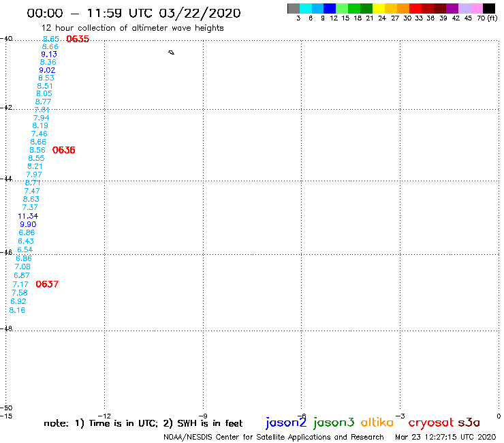This screenshot has width=504, height=443.
Task: Select the purple swatch in the legend
Action: point(452,8)
